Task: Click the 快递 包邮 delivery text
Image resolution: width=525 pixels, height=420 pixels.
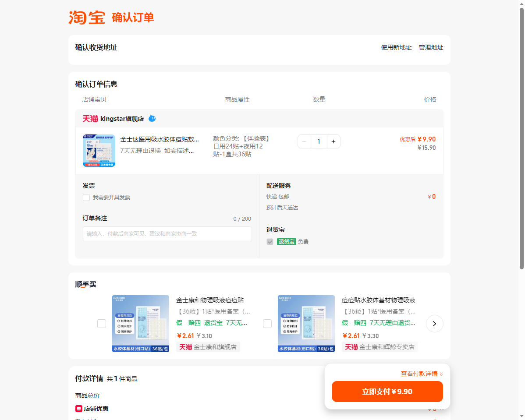Action: (277, 197)
